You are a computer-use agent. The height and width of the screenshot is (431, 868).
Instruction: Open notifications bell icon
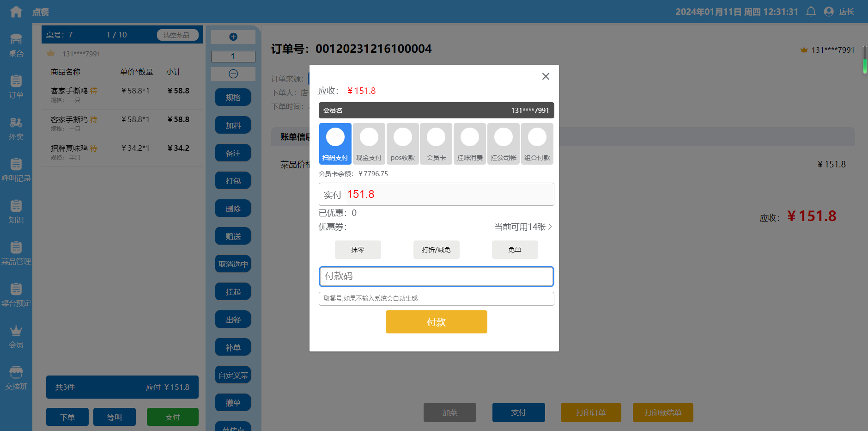pos(811,12)
